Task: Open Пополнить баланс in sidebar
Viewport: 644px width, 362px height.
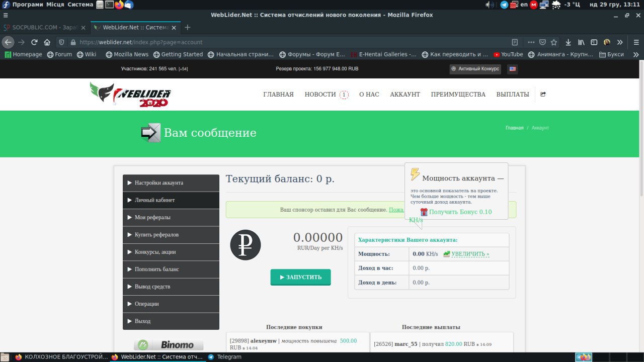Action: (x=171, y=269)
